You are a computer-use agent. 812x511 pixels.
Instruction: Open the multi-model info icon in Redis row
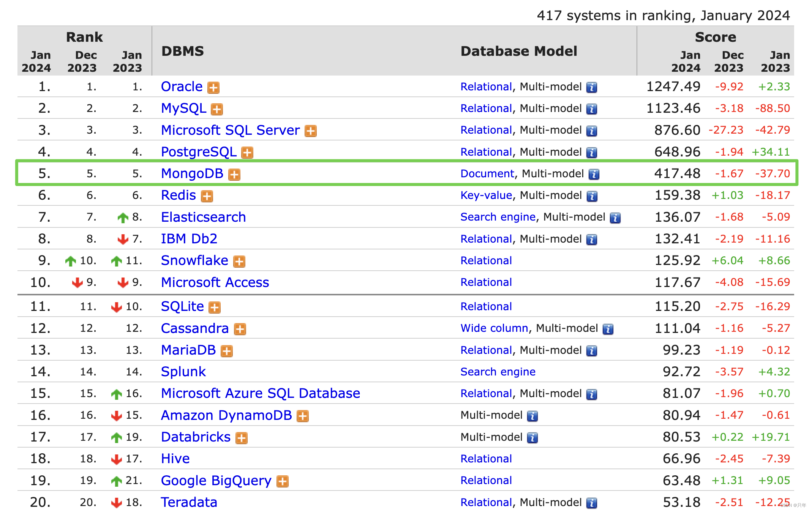(592, 196)
